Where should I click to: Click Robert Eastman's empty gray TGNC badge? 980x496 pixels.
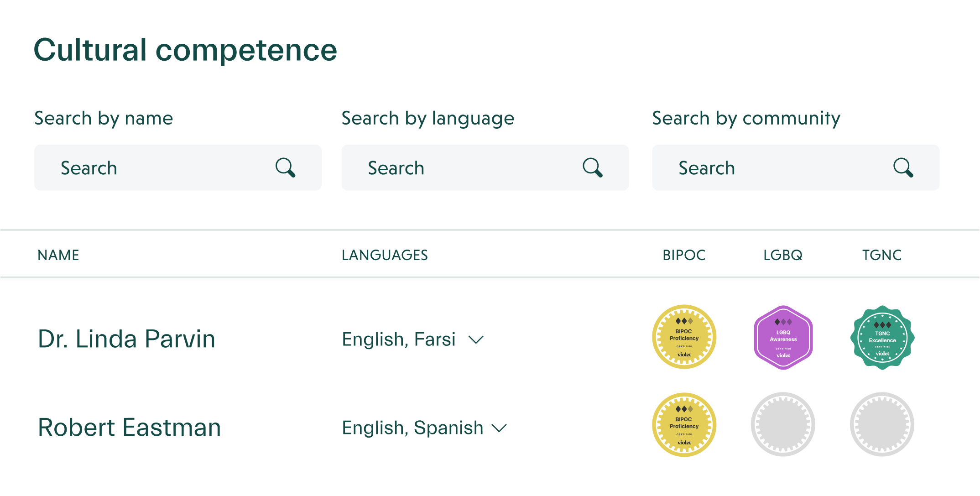click(882, 425)
